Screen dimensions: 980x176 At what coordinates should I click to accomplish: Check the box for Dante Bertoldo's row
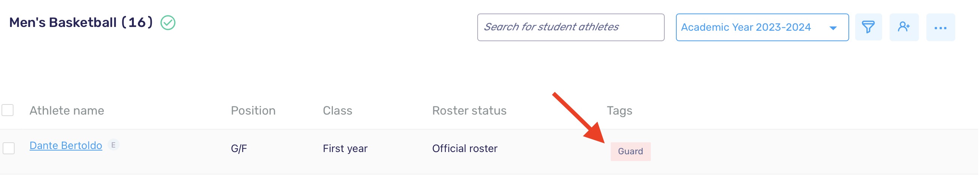(x=9, y=148)
